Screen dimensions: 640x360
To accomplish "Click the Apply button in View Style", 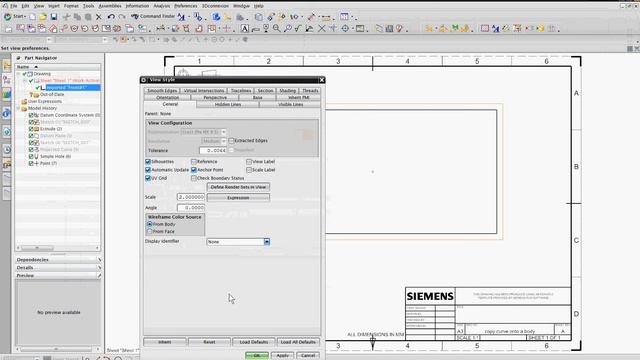I will [x=282, y=356].
